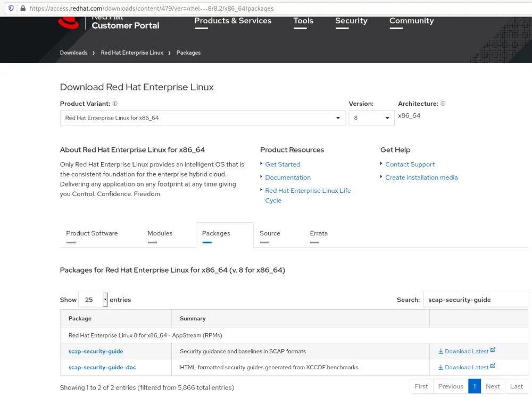This screenshot has width=532, height=398.
Task: Click the scap-security-guide-doc package link
Action: tap(102, 367)
